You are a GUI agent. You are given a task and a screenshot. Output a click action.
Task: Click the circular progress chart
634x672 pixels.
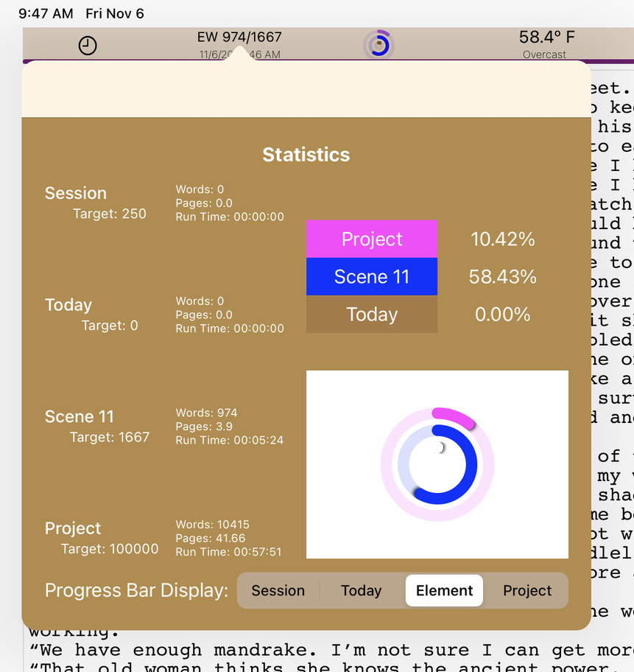(x=437, y=465)
